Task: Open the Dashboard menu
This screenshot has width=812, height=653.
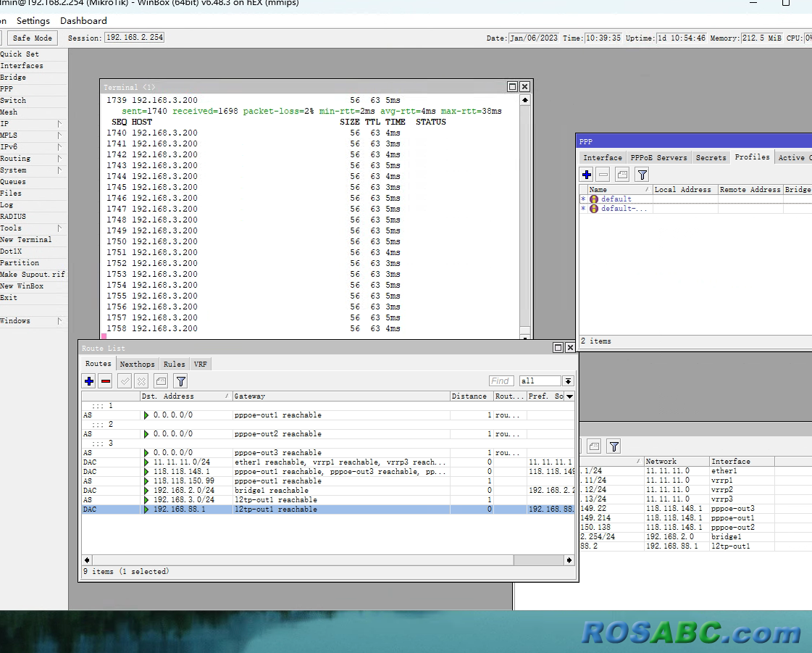Action: pos(83,21)
